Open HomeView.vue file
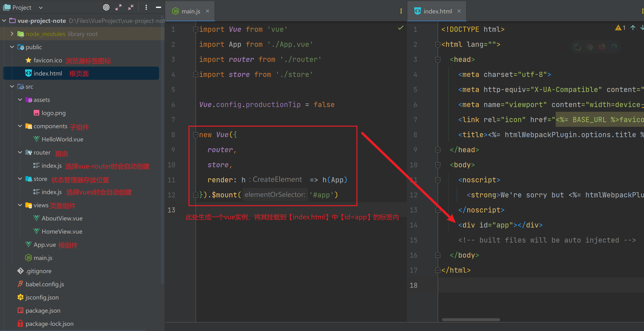This screenshot has width=644, height=331. pyautogui.click(x=62, y=232)
